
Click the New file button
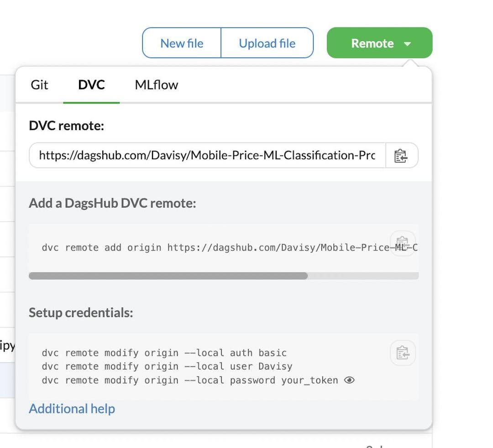181,43
